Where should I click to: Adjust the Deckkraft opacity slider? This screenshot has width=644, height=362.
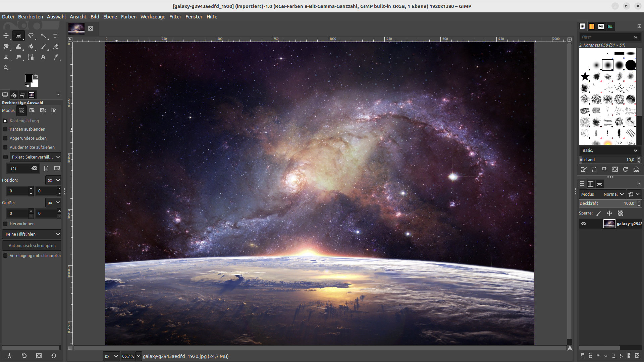[607, 203]
